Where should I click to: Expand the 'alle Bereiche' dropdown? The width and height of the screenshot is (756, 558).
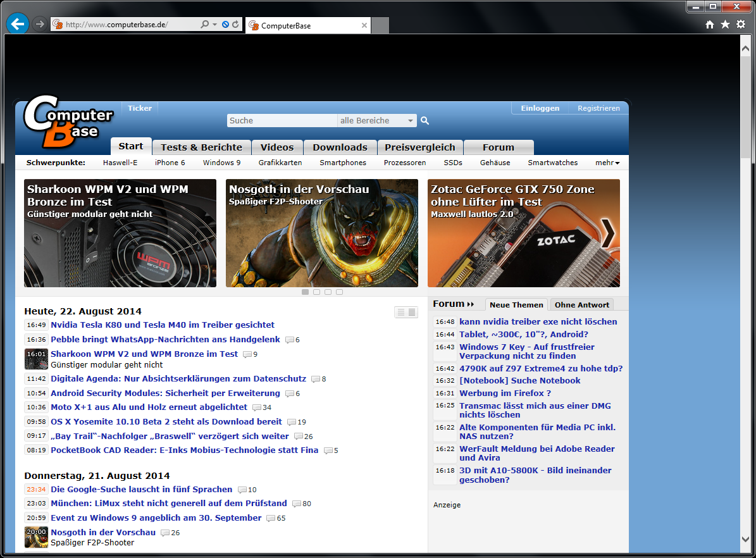(376, 121)
